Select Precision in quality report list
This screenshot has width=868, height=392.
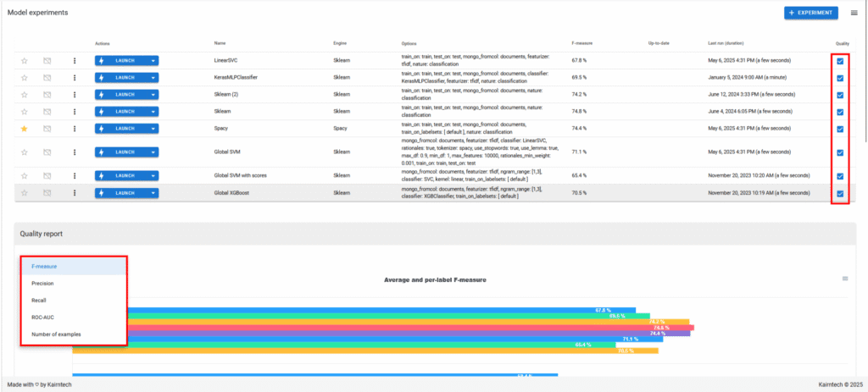[x=42, y=284]
